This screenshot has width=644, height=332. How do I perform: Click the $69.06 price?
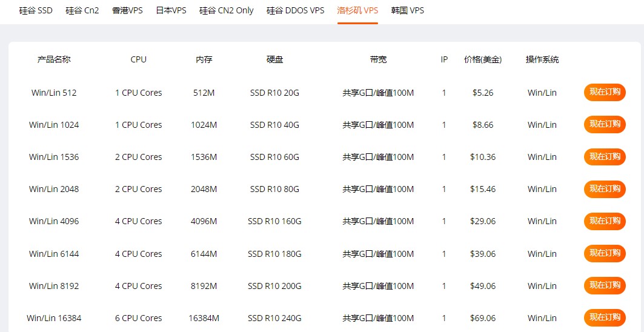click(483, 318)
